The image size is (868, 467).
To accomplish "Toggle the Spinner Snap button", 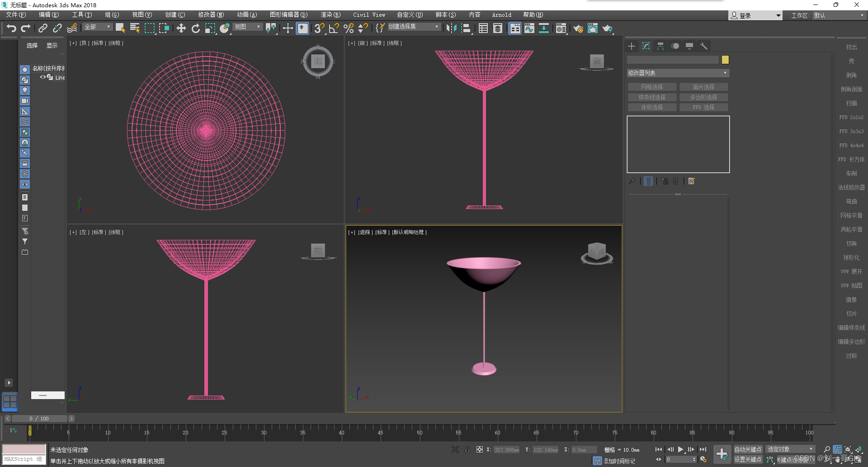I will pyautogui.click(x=363, y=29).
